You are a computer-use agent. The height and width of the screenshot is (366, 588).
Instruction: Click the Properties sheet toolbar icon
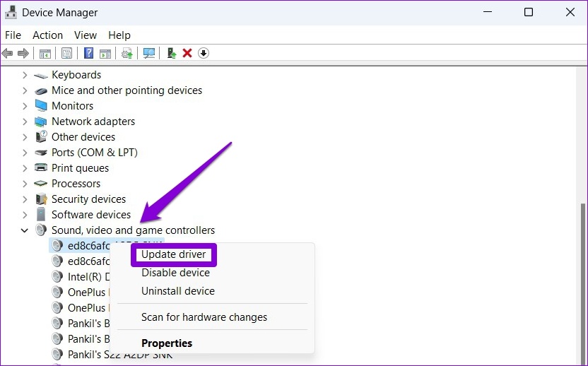tap(66, 53)
